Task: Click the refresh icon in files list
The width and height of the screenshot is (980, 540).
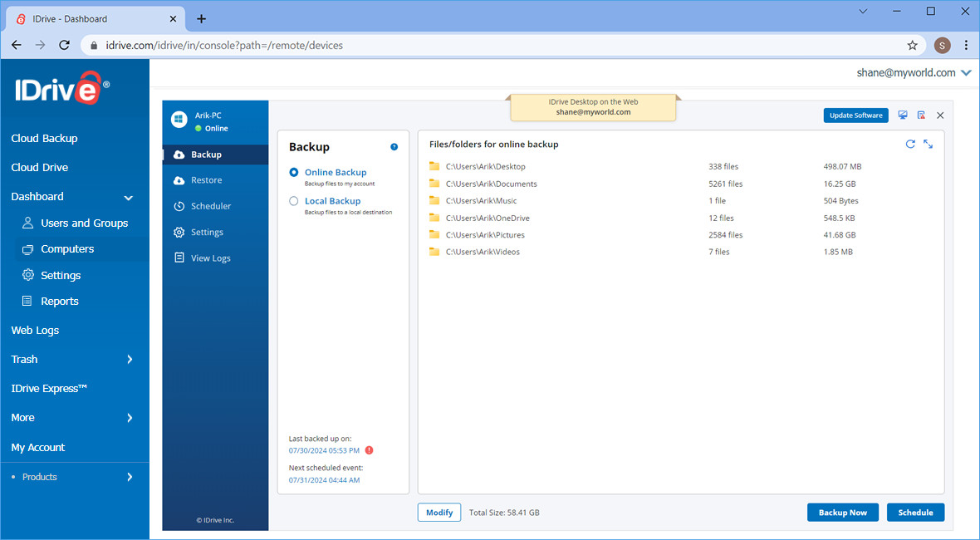Action: pyautogui.click(x=910, y=144)
